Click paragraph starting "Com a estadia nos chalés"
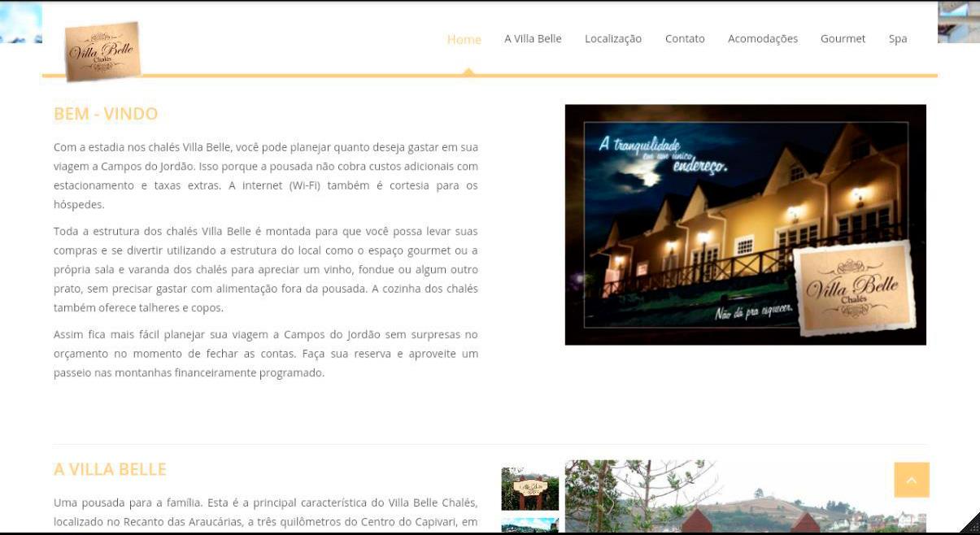The image size is (980, 535). point(266,176)
